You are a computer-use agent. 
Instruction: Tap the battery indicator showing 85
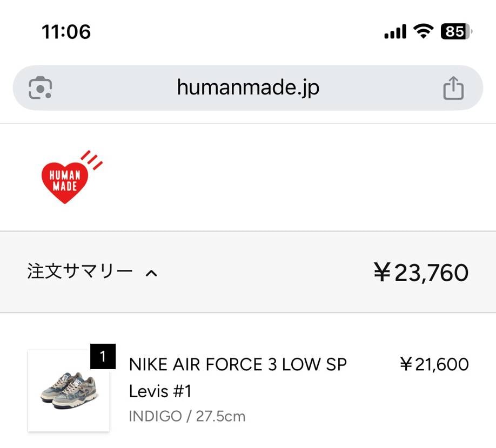coord(456,32)
